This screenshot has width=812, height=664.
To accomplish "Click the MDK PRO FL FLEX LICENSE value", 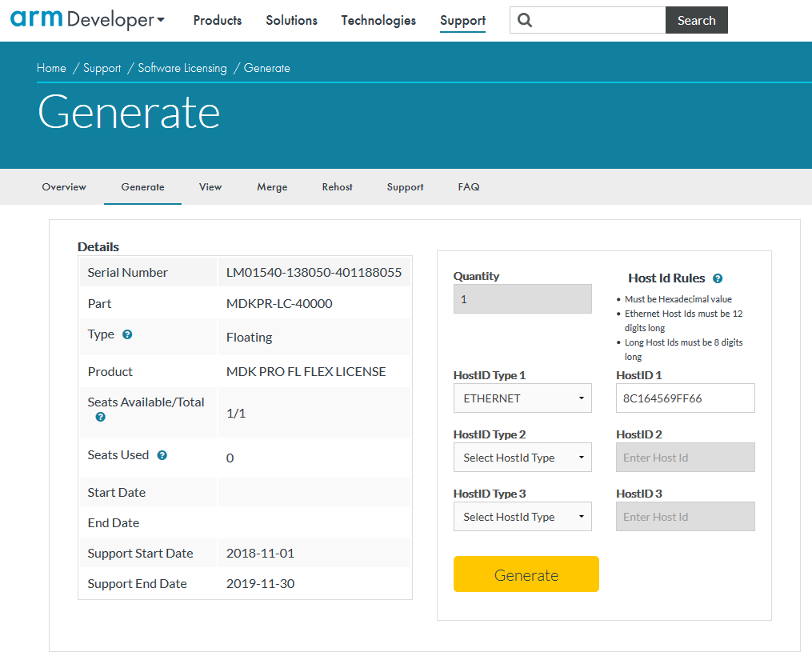I will [x=306, y=372].
